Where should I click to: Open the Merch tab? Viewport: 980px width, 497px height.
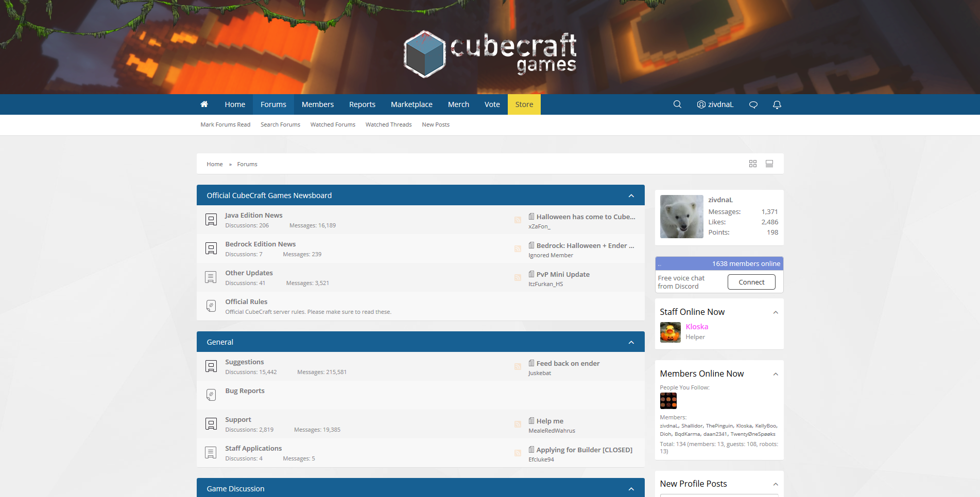pos(458,104)
